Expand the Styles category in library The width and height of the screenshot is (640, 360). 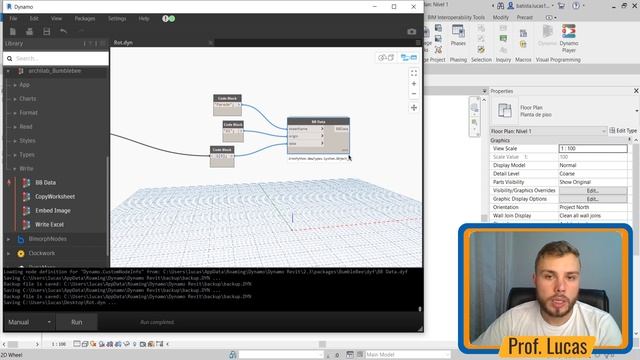click(15, 141)
